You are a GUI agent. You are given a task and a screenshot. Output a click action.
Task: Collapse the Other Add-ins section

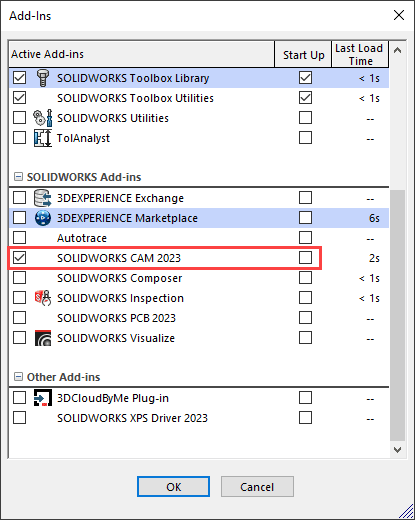pyautogui.click(x=18, y=377)
